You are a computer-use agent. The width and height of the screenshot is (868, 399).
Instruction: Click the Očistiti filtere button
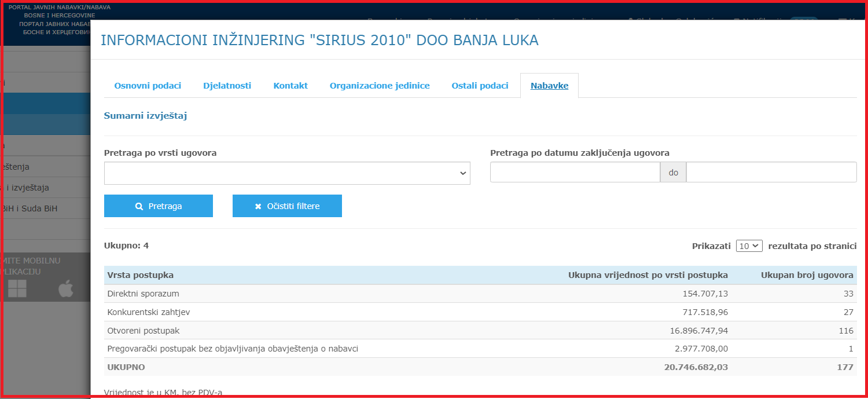click(287, 206)
